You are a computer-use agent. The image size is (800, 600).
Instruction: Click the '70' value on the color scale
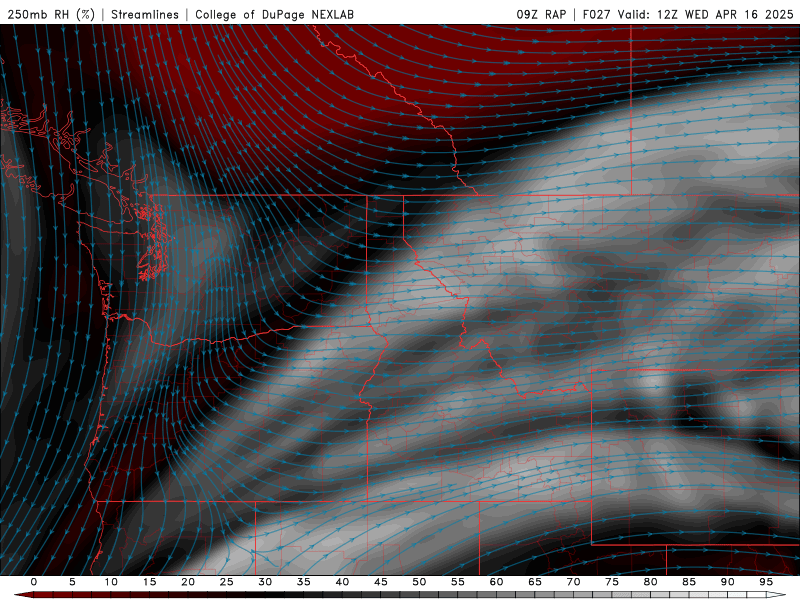click(573, 582)
